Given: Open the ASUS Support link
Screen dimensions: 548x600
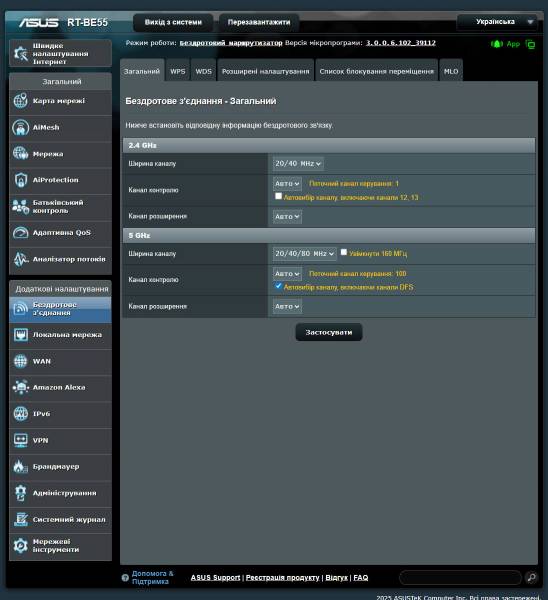Looking at the screenshot, I should coord(215,577).
